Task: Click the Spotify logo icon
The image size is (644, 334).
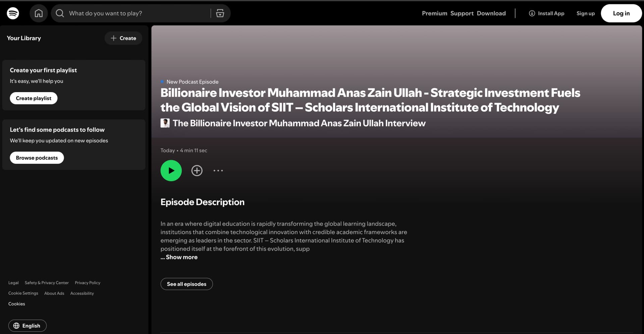Action: 13,13
